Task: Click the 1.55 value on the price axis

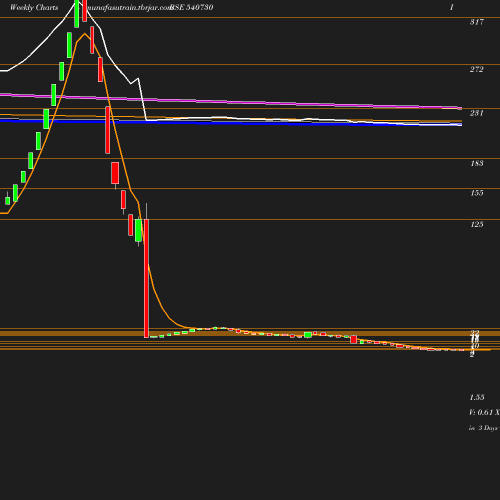Action: tap(477, 397)
